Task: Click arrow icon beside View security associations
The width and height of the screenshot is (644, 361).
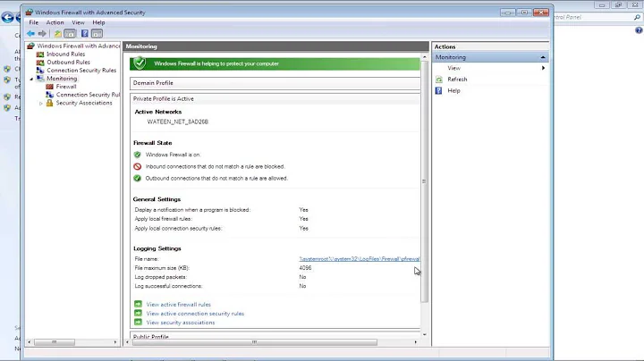Action: click(x=138, y=322)
